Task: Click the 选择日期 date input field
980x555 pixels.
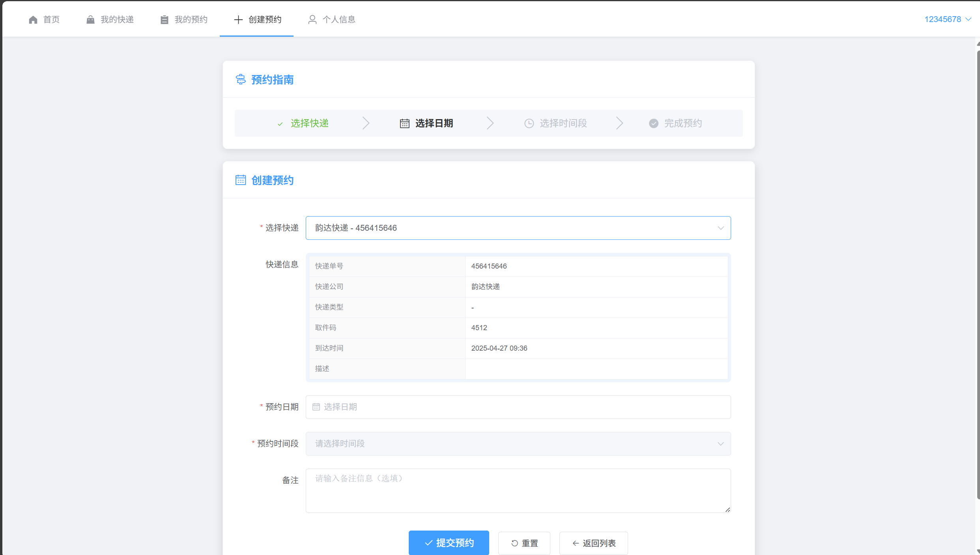Action: [x=518, y=407]
